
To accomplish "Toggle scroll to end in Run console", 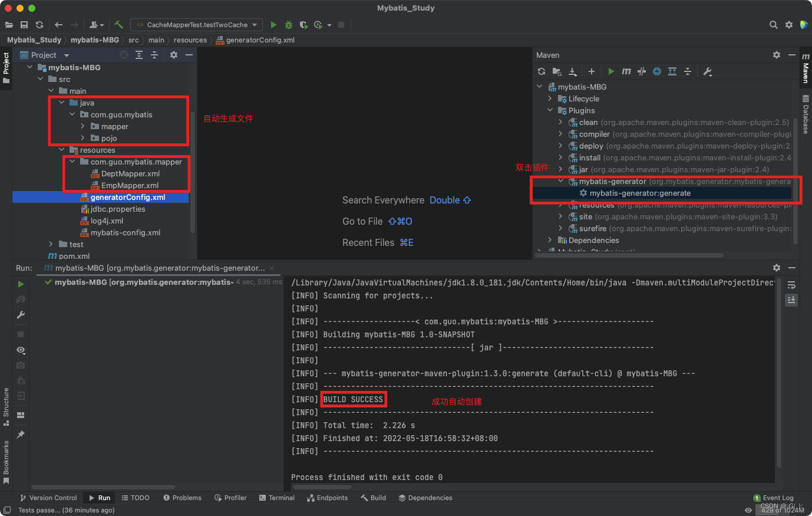I will pos(791,300).
